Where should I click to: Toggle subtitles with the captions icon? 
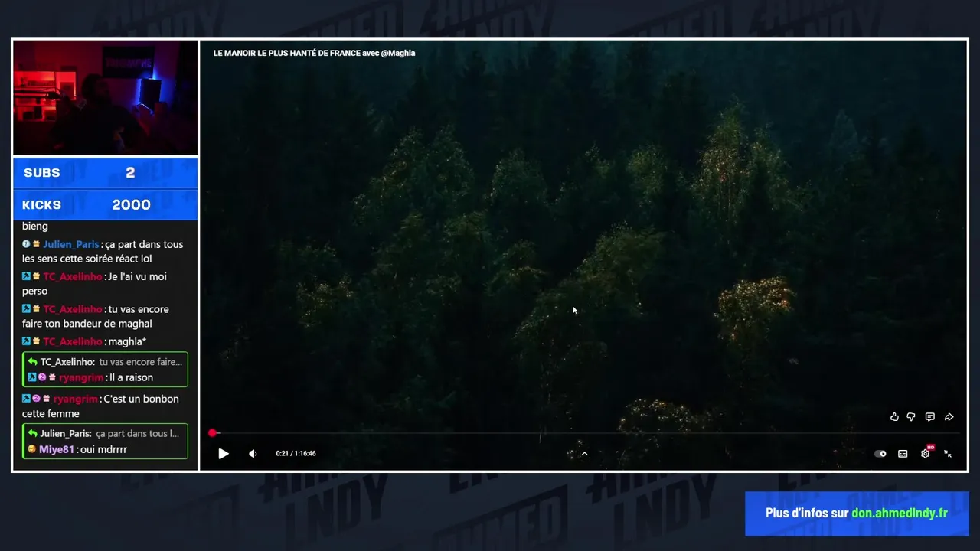[903, 454]
